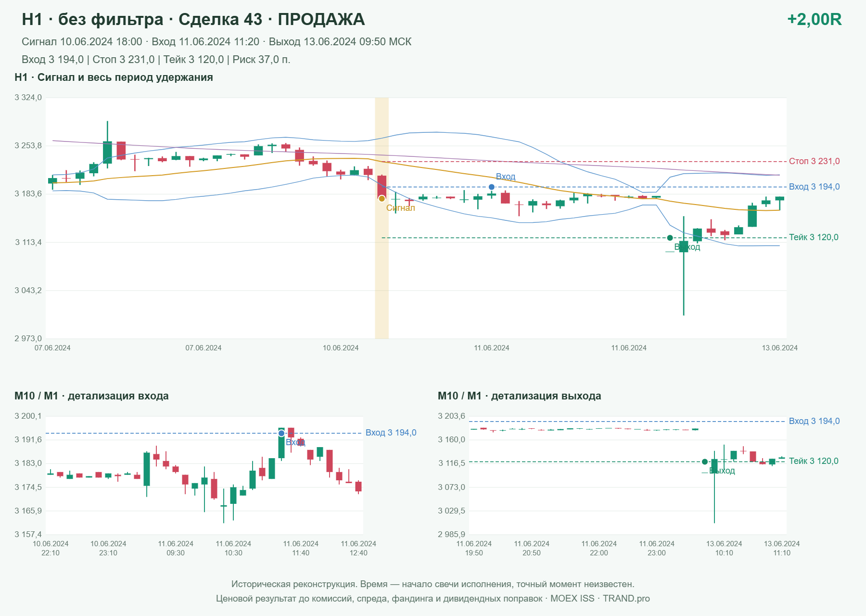Click the 10.06.2024 22:10 time label
The height and width of the screenshot is (616, 866).
[51, 548]
